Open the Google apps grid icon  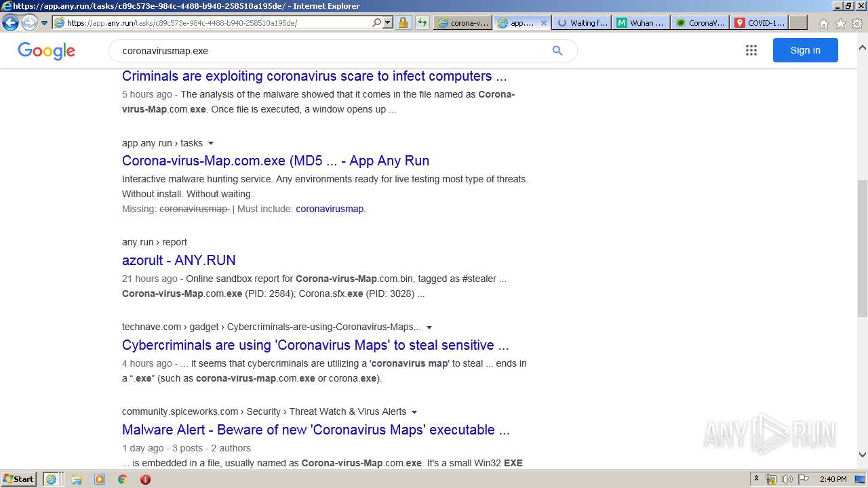(x=751, y=50)
